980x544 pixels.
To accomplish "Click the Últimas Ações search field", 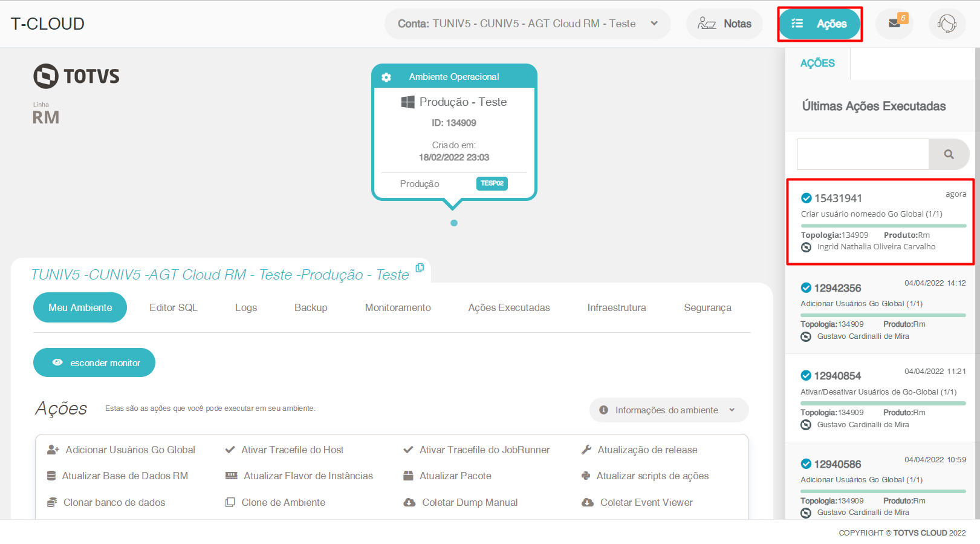I will click(863, 154).
